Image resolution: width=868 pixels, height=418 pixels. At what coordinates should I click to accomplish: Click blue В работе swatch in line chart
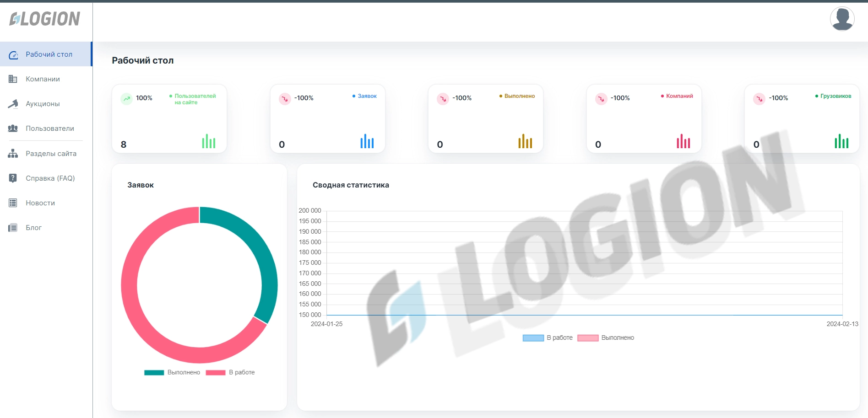pos(533,338)
